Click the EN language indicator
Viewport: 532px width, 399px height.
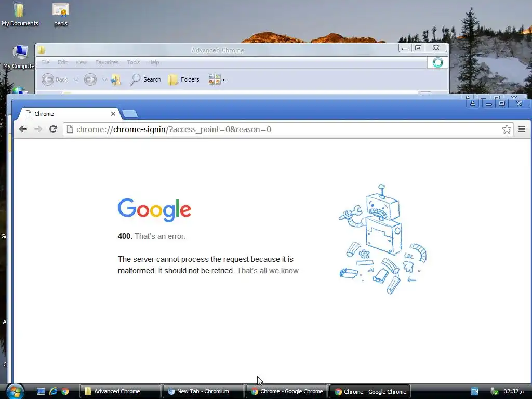pyautogui.click(x=474, y=392)
